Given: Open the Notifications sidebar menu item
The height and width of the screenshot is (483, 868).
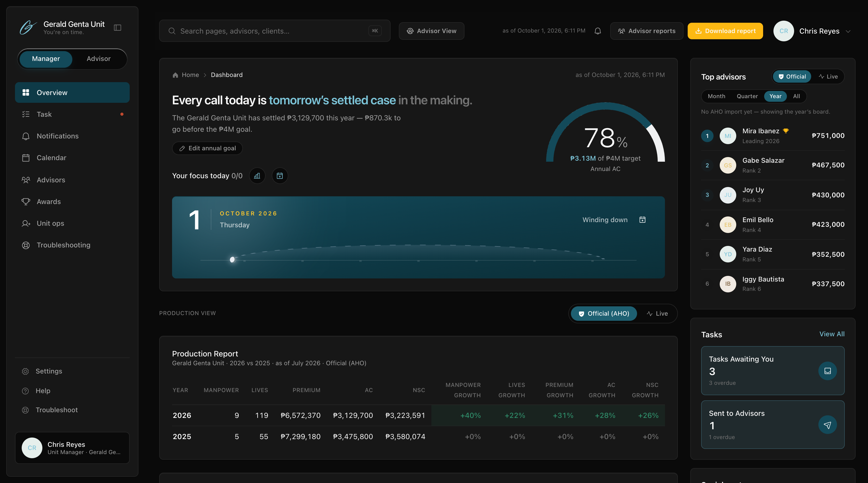Looking at the screenshot, I should coord(72,136).
